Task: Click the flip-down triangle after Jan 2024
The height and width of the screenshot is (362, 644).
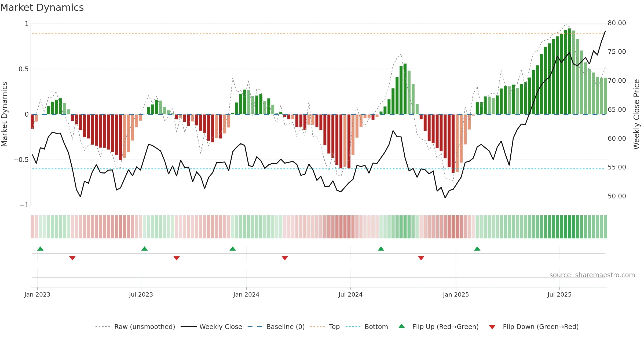Action: pyautogui.click(x=285, y=258)
